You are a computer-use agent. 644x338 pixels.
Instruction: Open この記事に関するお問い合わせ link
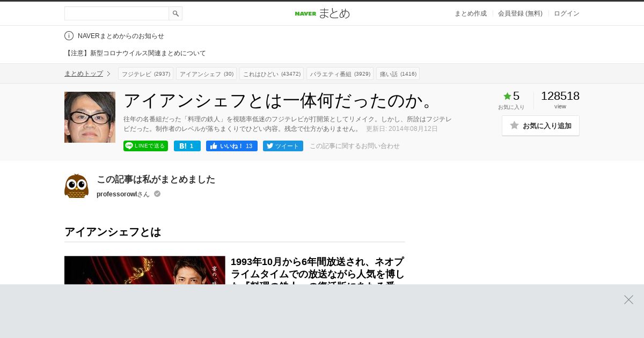point(355,146)
